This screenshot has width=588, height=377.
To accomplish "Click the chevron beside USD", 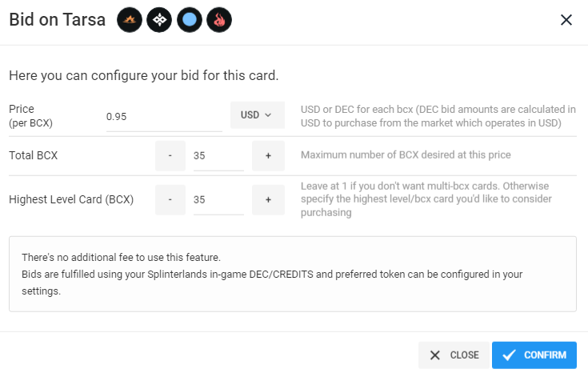I will [268, 114].
